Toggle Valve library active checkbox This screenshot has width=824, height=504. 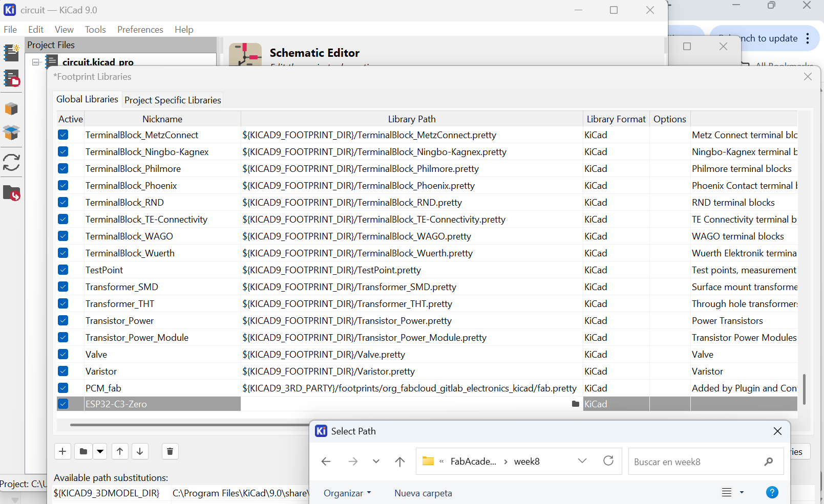click(63, 354)
